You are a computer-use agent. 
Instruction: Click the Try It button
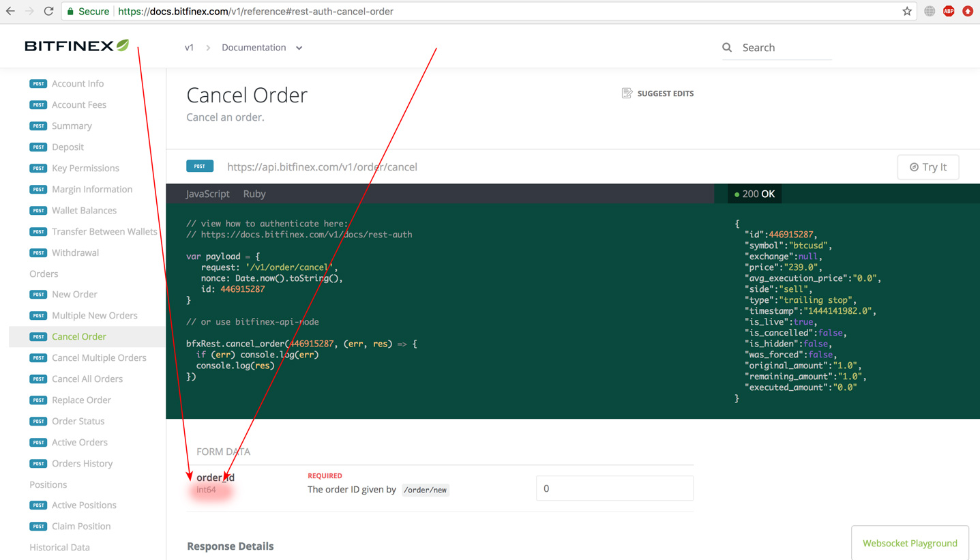[927, 166]
